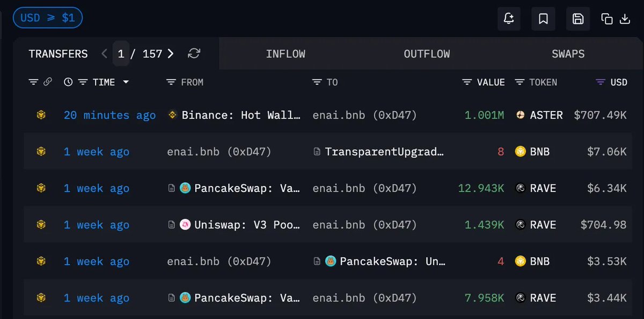Image resolution: width=644 pixels, height=319 pixels.
Task: Open the Binance: Hot Wallet address link
Action: tap(241, 115)
